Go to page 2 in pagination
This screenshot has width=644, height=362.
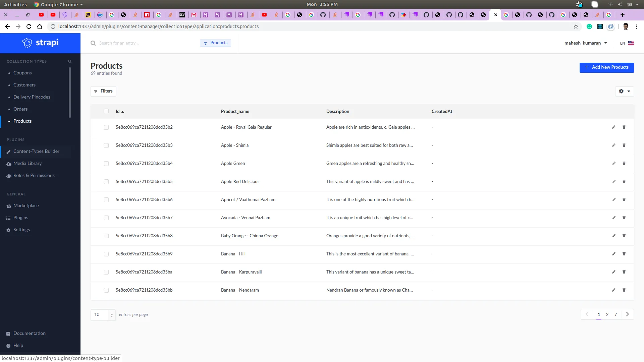pos(607,314)
